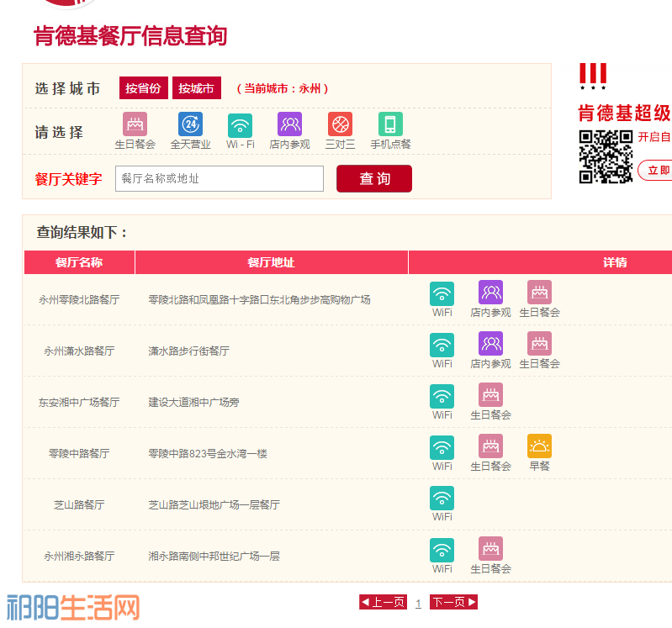Click the 查询 search button
The image size is (672, 628).
374,178
